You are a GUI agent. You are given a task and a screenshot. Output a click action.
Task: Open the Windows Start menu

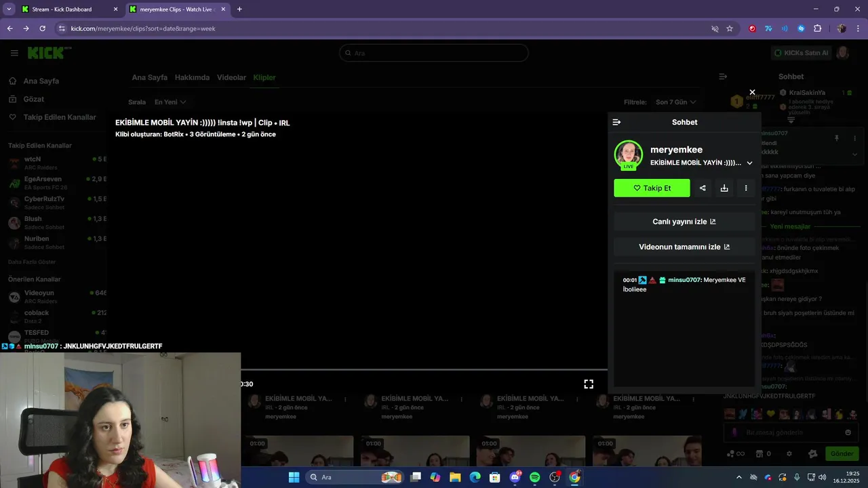point(294,477)
